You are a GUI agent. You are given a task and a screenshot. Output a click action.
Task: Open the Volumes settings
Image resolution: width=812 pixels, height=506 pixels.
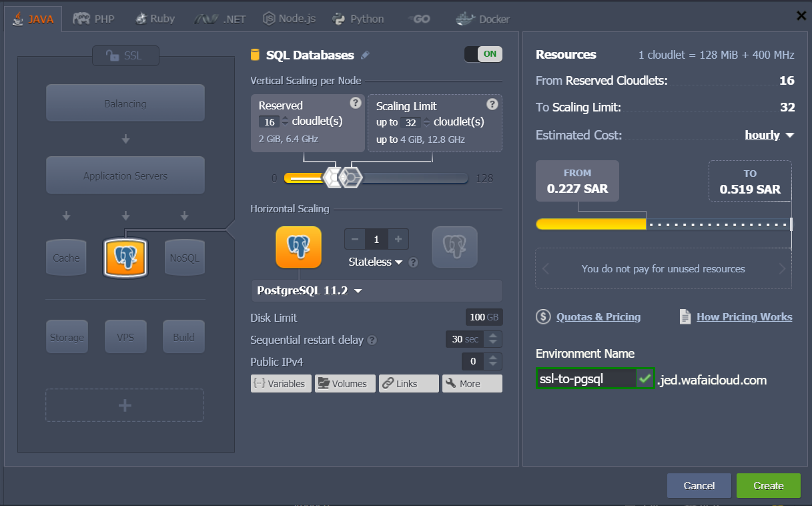[x=345, y=383]
